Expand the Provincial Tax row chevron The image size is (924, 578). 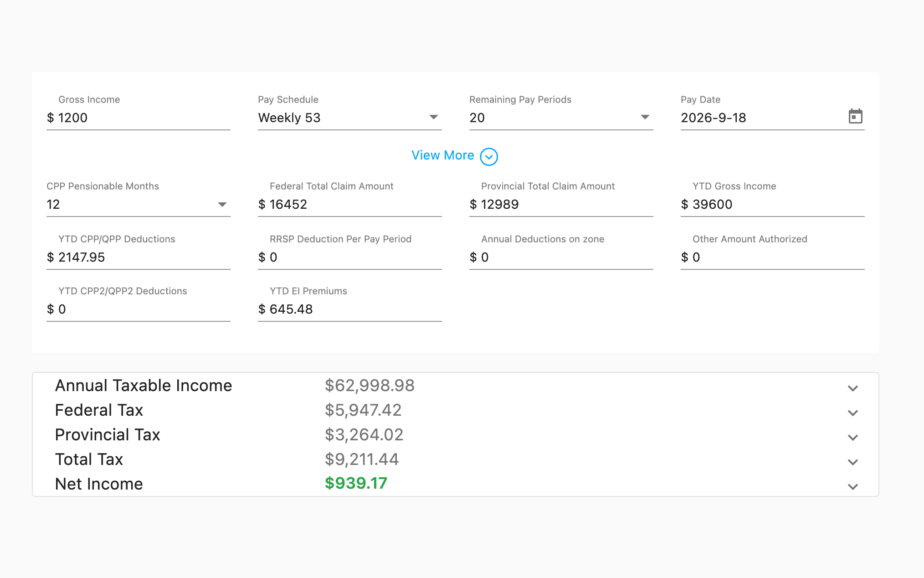coord(853,437)
